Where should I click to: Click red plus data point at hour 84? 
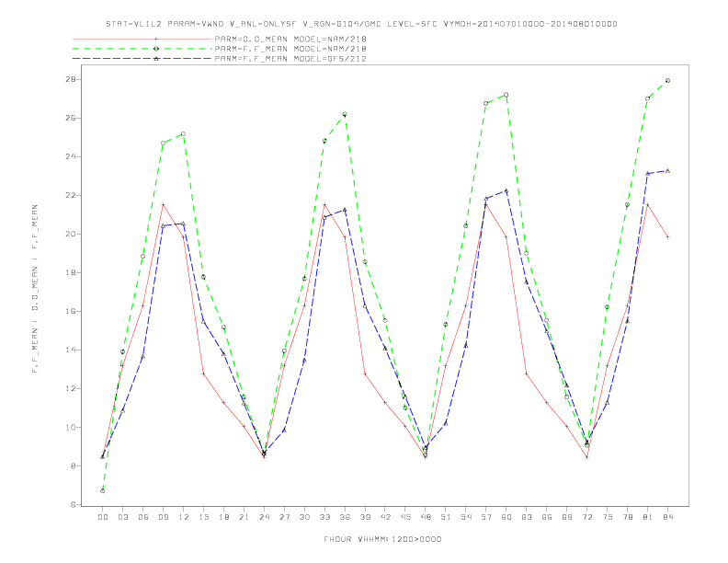(667, 237)
